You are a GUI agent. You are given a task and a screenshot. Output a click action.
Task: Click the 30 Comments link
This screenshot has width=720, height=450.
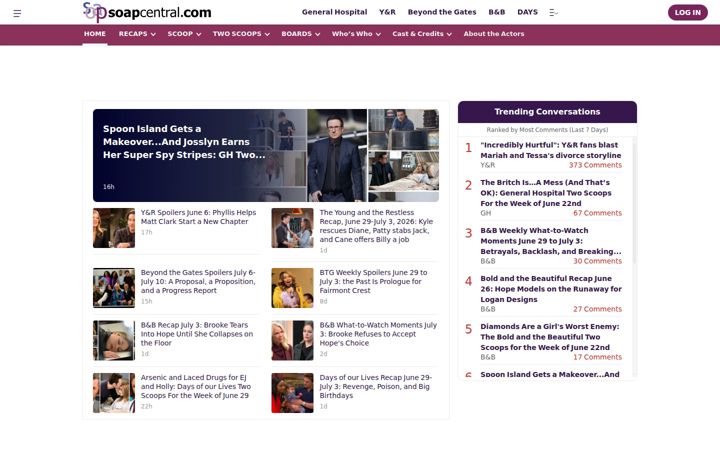click(x=597, y=261)
